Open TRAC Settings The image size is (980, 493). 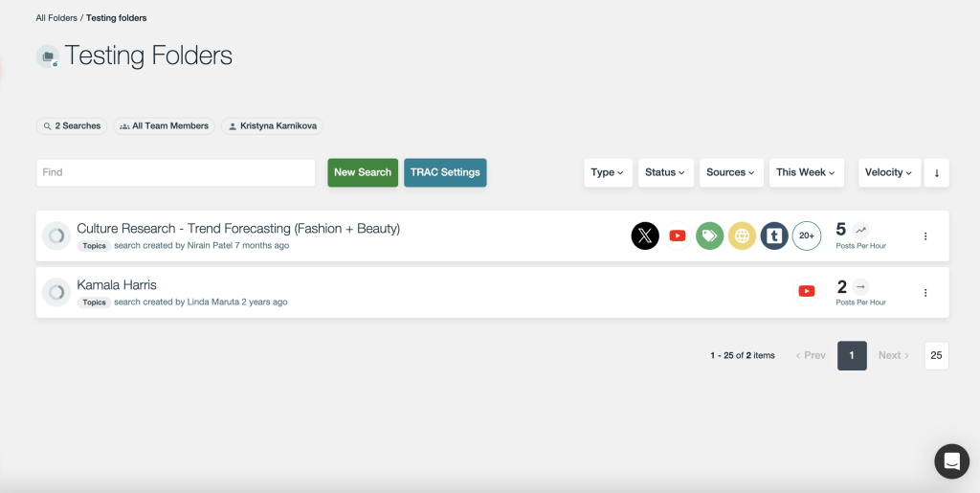tap(445, 172)
